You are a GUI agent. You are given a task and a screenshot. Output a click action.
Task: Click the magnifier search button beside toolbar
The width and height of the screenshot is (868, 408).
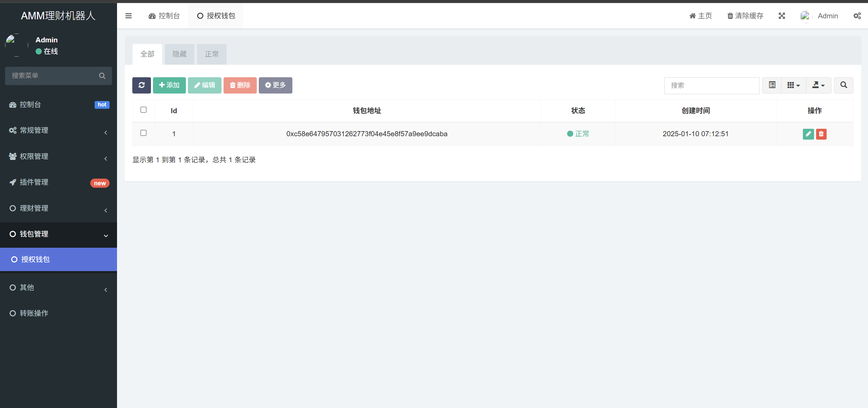[843, 85]
